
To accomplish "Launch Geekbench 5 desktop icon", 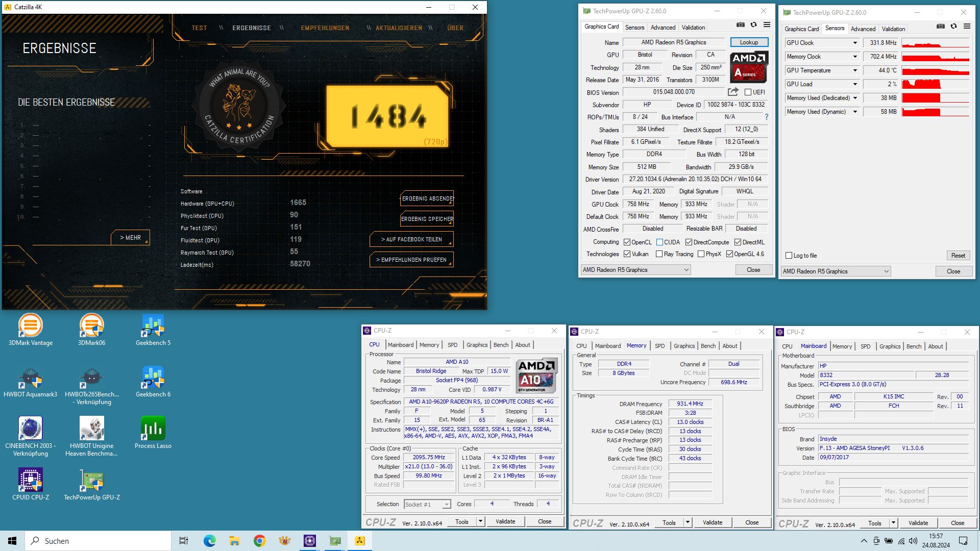I will [x=153, y=330].
